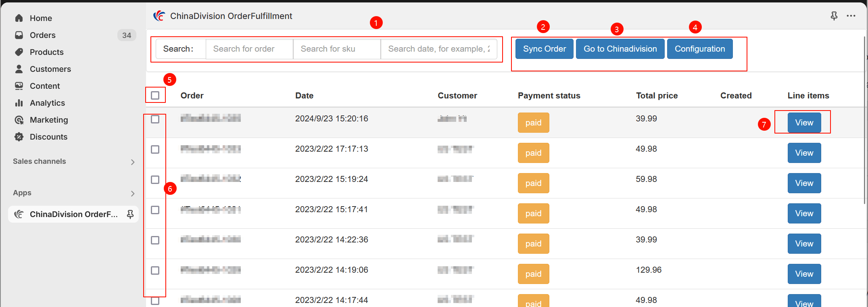Check the order dated 2023/2/22 14:22:36
This screenshot has height=307, width=868.
[x=155, y=240]
